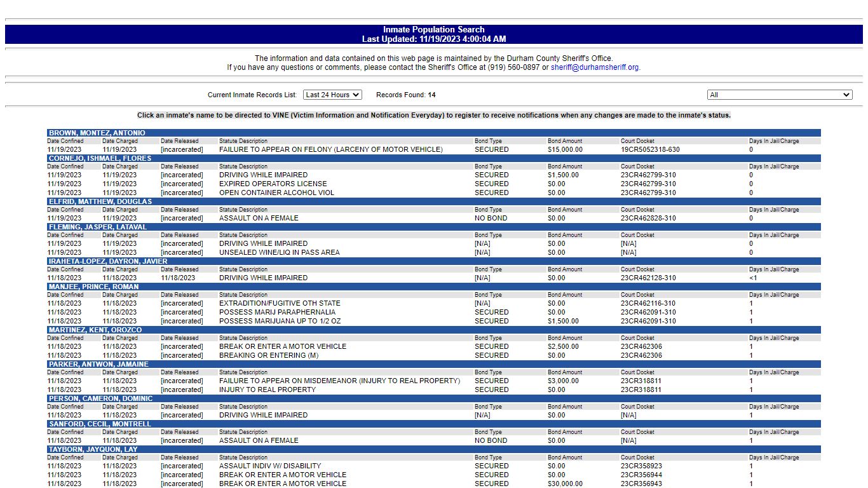Click the EXTRADITION/FUGITIVE OTH STATE charge
868x488 pixels.
(x=280, y=304)
